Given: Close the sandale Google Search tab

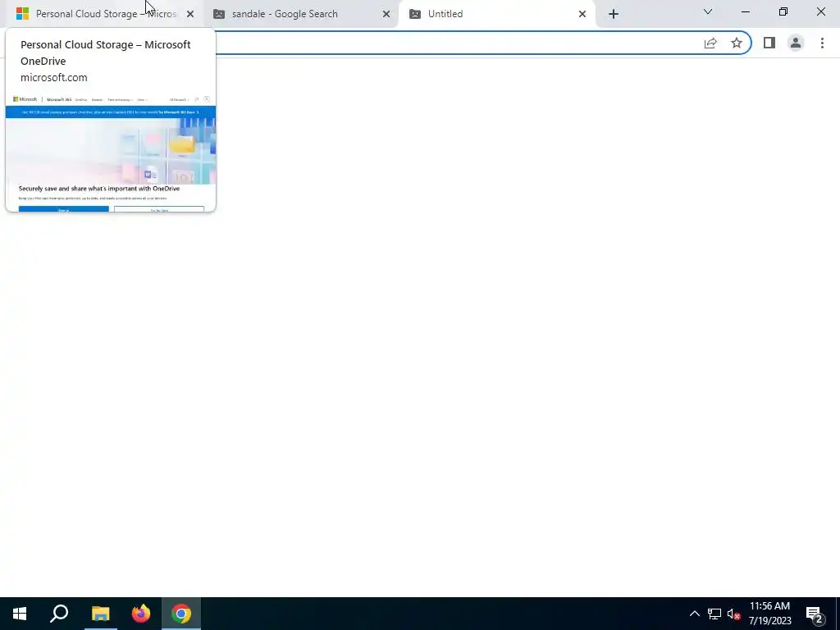Looking at the screenshot, I should (x=386, y=14).
